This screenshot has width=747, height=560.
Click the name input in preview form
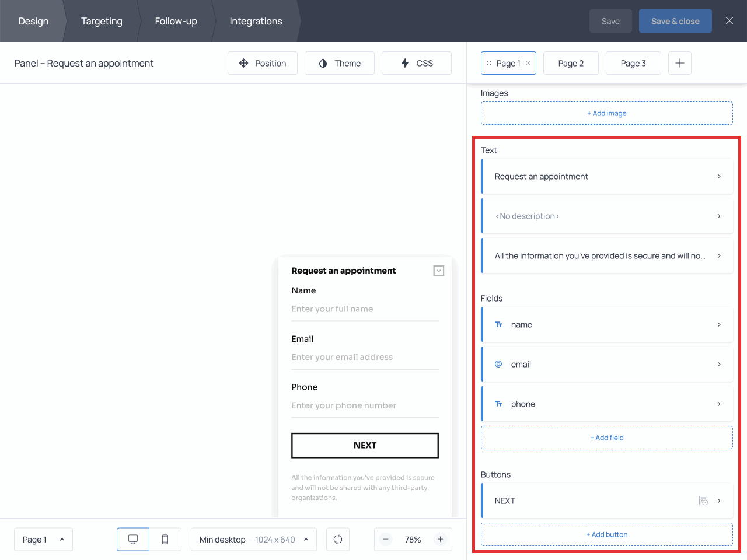pyautogui.click(x=365, y=309)
